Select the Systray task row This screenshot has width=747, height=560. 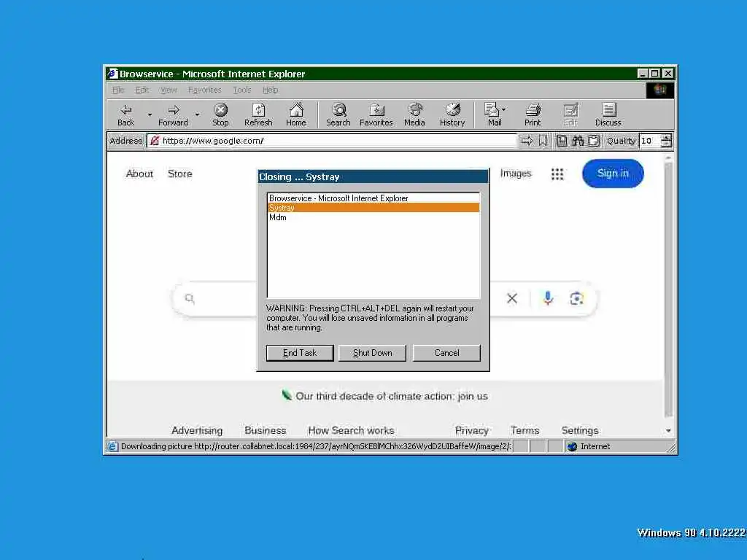[x=373, y=208]
